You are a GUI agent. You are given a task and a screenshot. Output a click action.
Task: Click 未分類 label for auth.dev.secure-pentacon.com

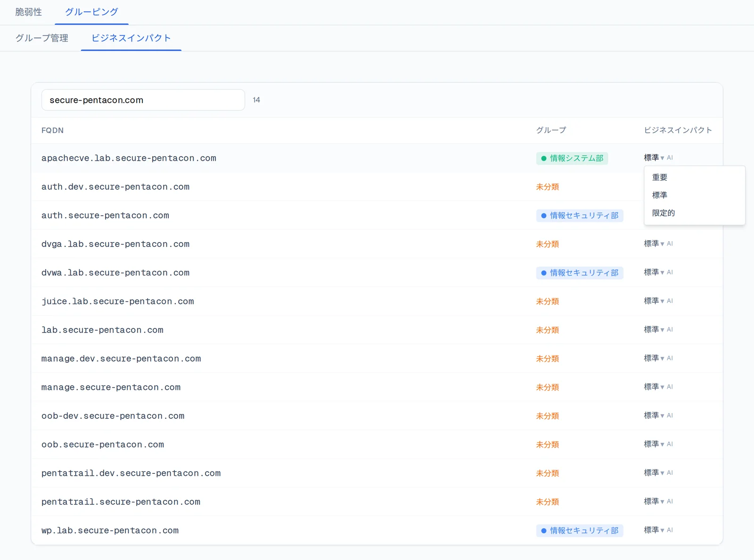click(548, 187)
